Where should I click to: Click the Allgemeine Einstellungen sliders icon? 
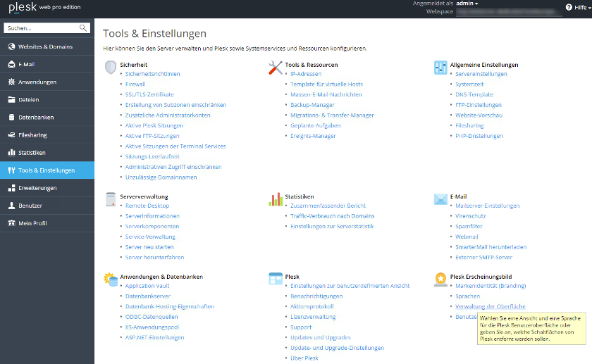[x=440, y=68]
